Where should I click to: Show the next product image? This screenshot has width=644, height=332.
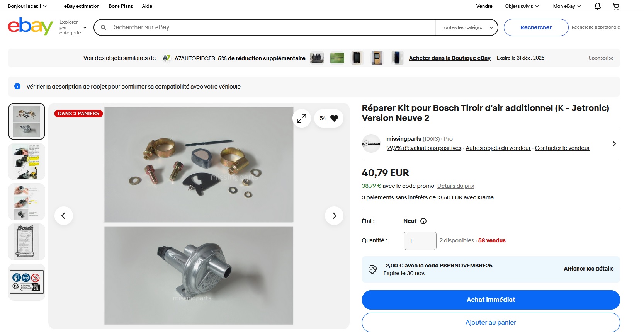[x=334, y=216]
